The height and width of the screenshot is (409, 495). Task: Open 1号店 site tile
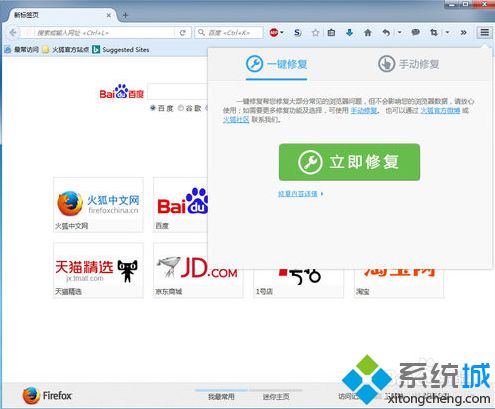298,283
